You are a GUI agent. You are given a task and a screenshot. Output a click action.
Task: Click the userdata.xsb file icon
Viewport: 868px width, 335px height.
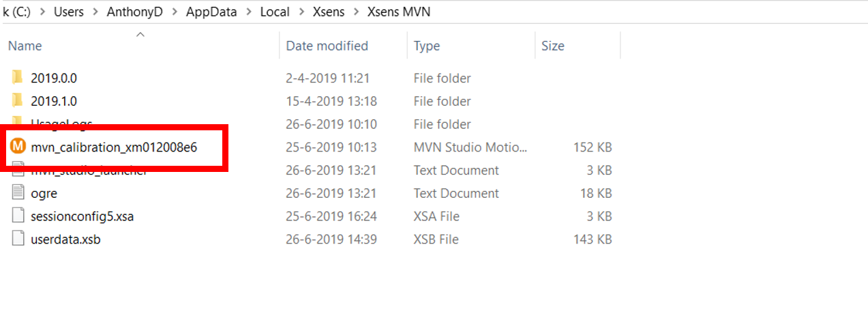pyautogui.click(x=18, y=239)
